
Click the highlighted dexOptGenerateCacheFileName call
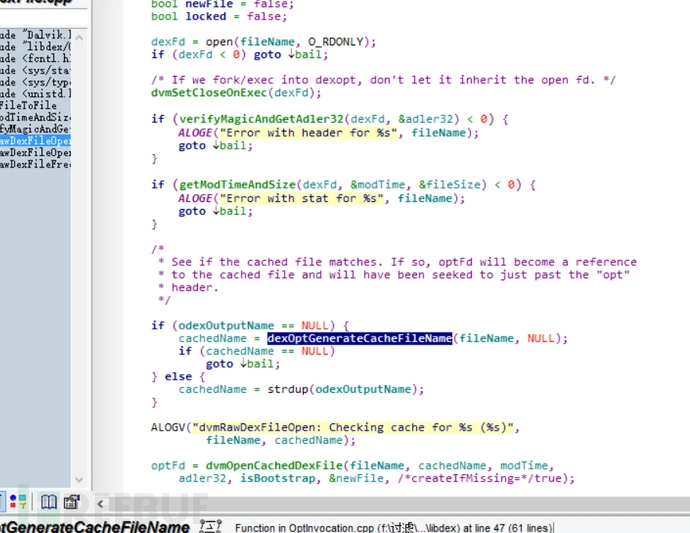(360, 338)
